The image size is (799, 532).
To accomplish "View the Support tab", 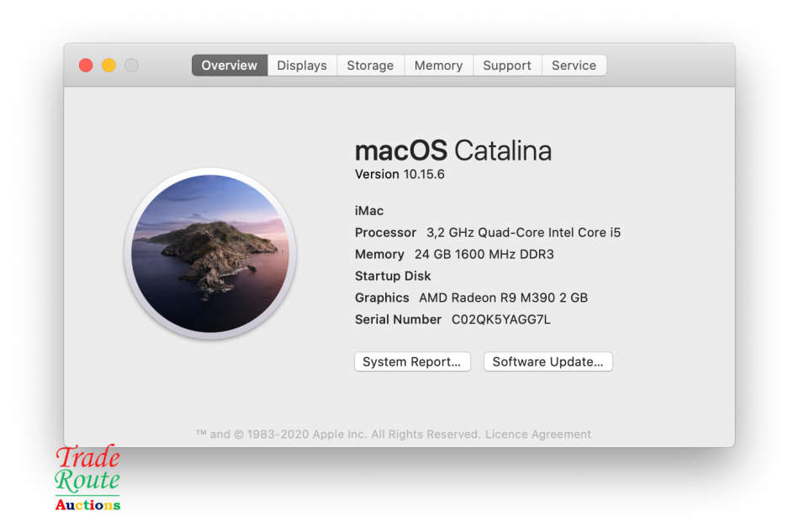I will pos(506,65).
